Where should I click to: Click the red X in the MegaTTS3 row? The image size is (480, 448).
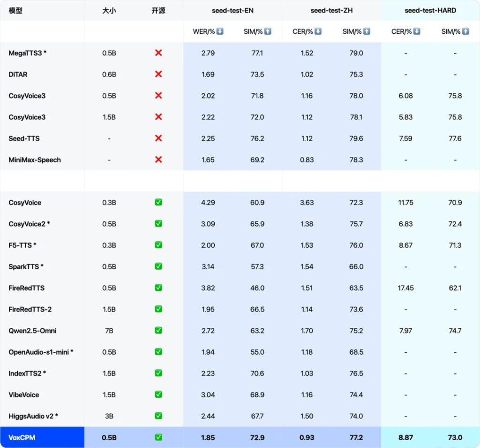pyautogui.click(x=158, y=53)
